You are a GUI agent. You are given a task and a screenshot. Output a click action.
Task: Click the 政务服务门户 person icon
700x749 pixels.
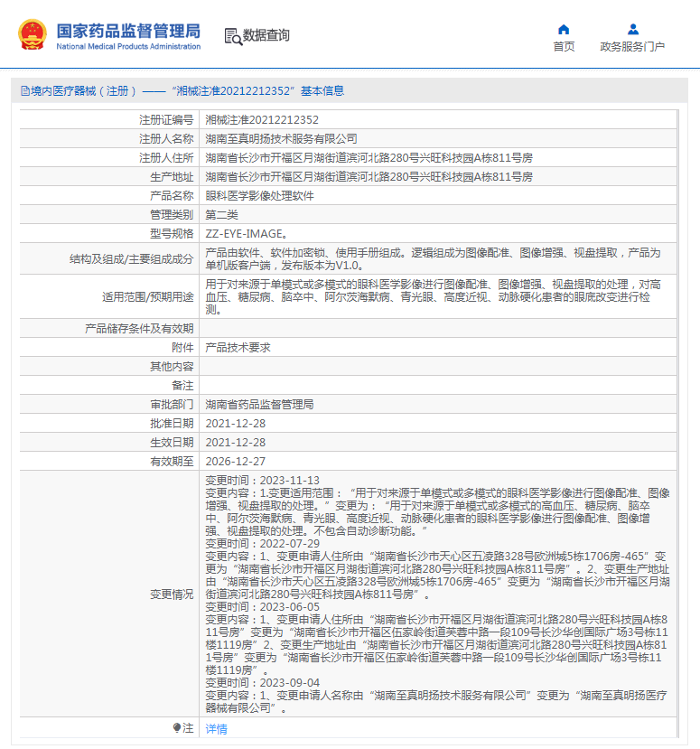[632, 29]
